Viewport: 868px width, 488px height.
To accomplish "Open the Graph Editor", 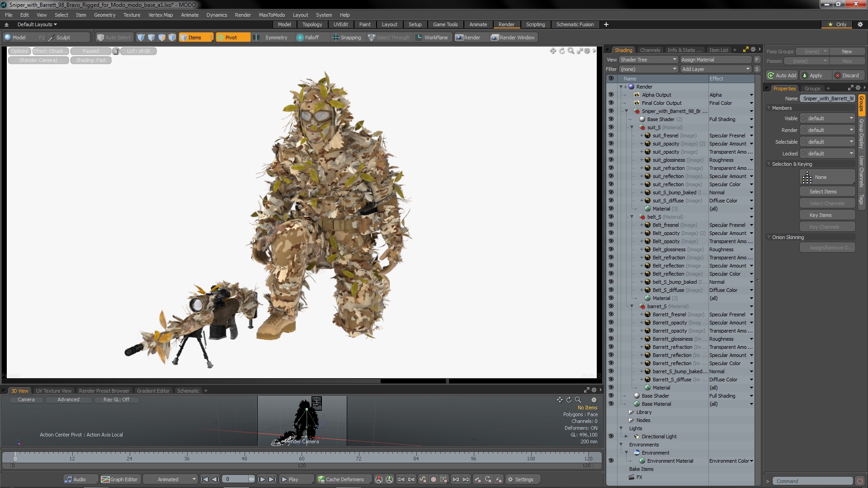I will click(x=120, y=479).
